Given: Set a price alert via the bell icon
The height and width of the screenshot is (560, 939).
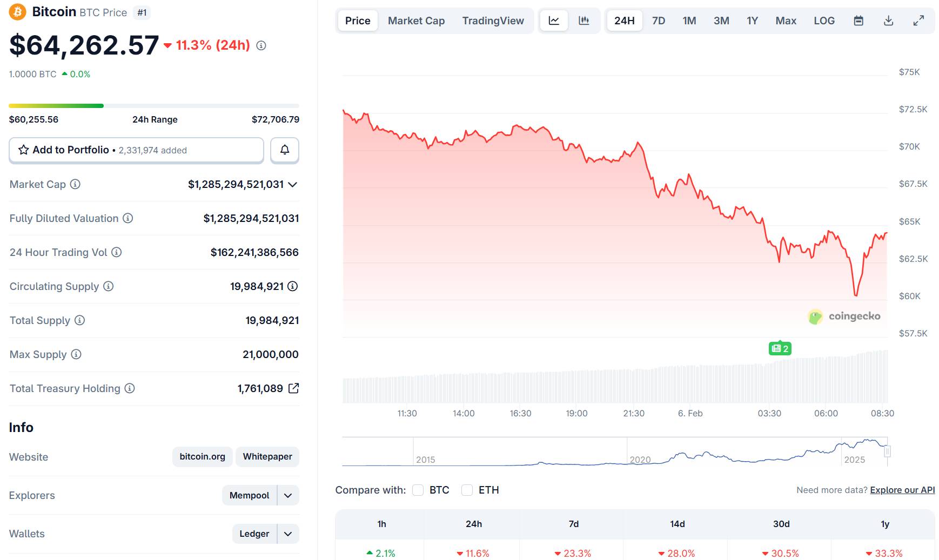Looking at the screenshot, I should tap(284, 150).
